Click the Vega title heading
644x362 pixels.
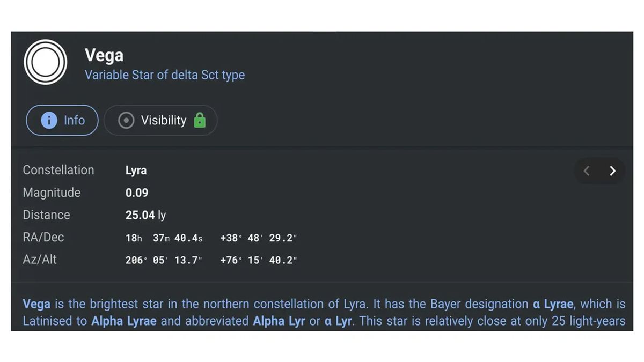104,55
